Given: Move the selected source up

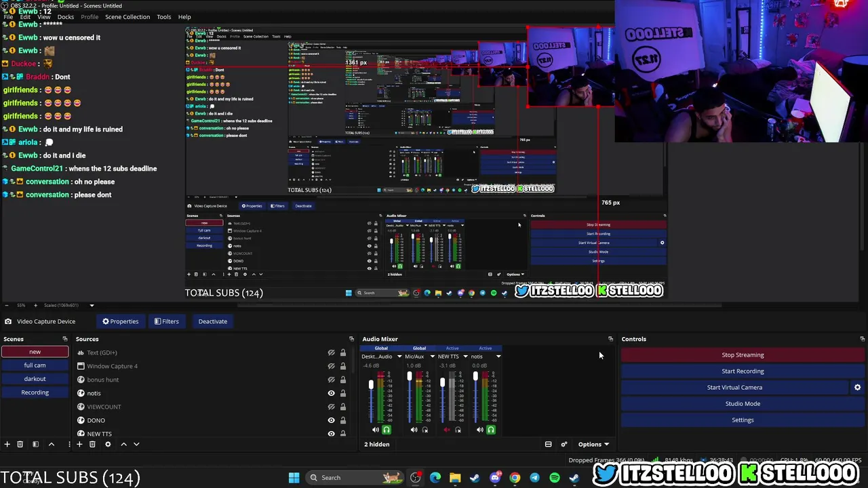Looking at the screenshot, I should (x=123, y=444).
